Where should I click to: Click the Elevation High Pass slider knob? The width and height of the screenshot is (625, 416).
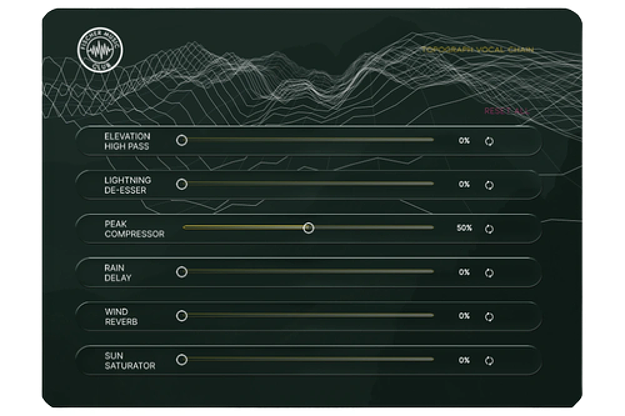pos(182,140)
